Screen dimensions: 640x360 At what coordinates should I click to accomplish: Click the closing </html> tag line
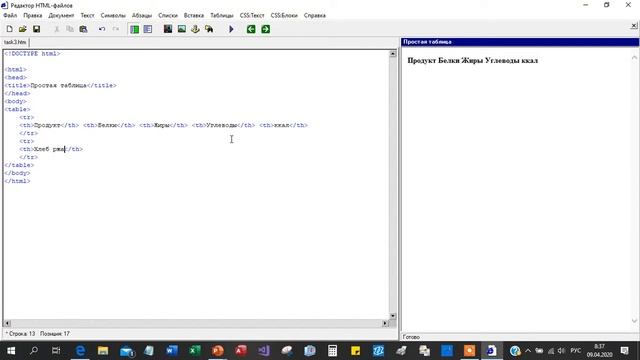point(17,181)
